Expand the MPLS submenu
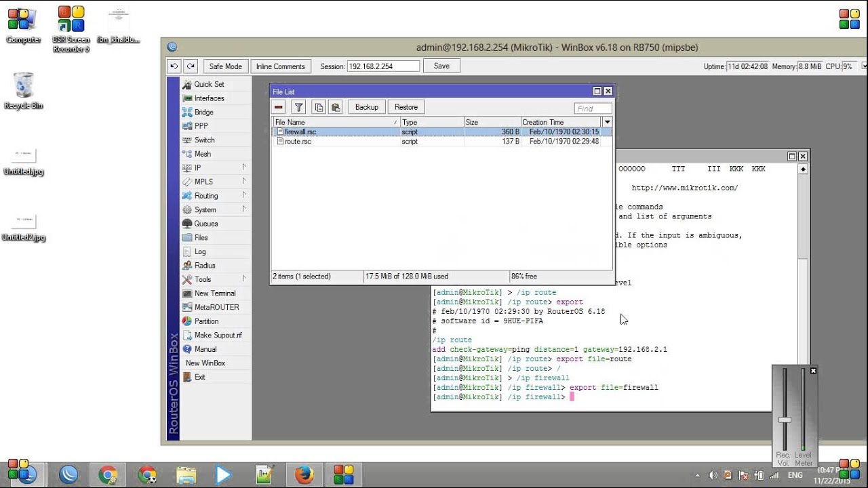 pyautogui.click(x=244, y=182)
